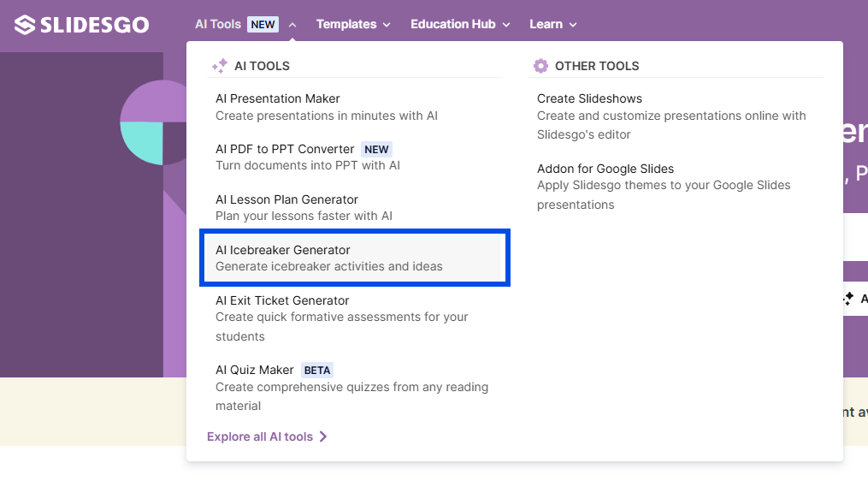Select AI PDF to PPT Converter
Viewport: 868px width, 481px height.
pos(285,149)
